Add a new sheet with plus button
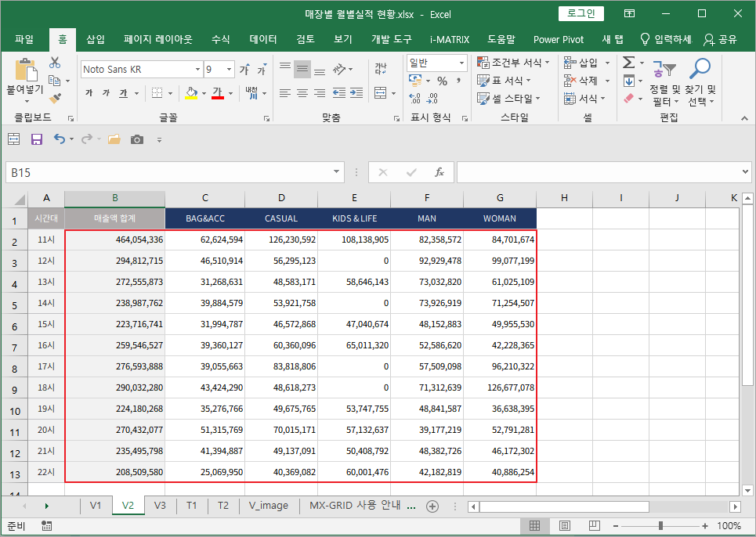The width and height of the screenshot is (756, 537). 432,506
